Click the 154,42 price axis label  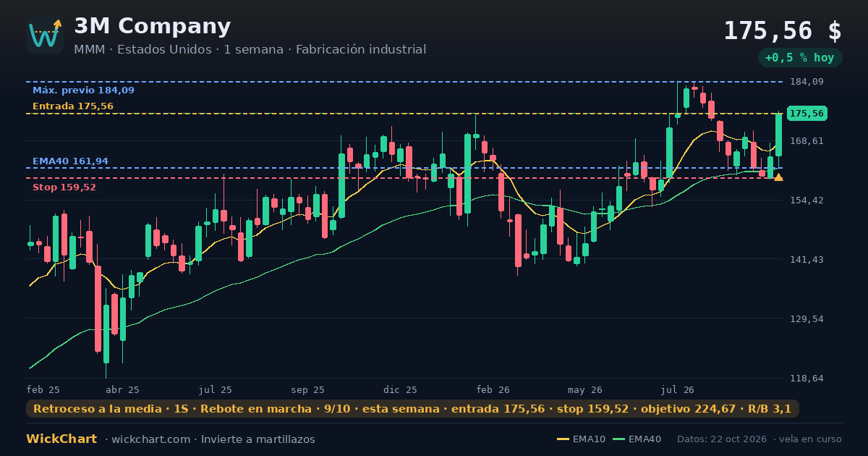807,200
